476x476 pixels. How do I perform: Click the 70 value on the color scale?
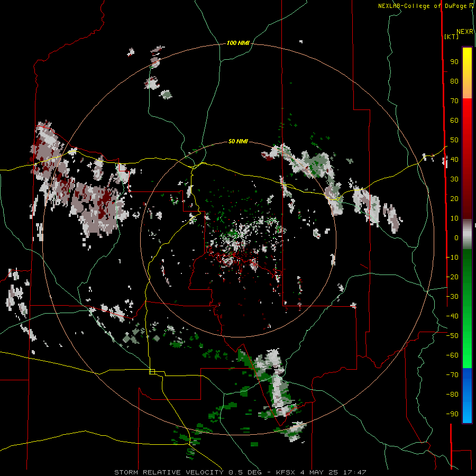tap(454, 101)
